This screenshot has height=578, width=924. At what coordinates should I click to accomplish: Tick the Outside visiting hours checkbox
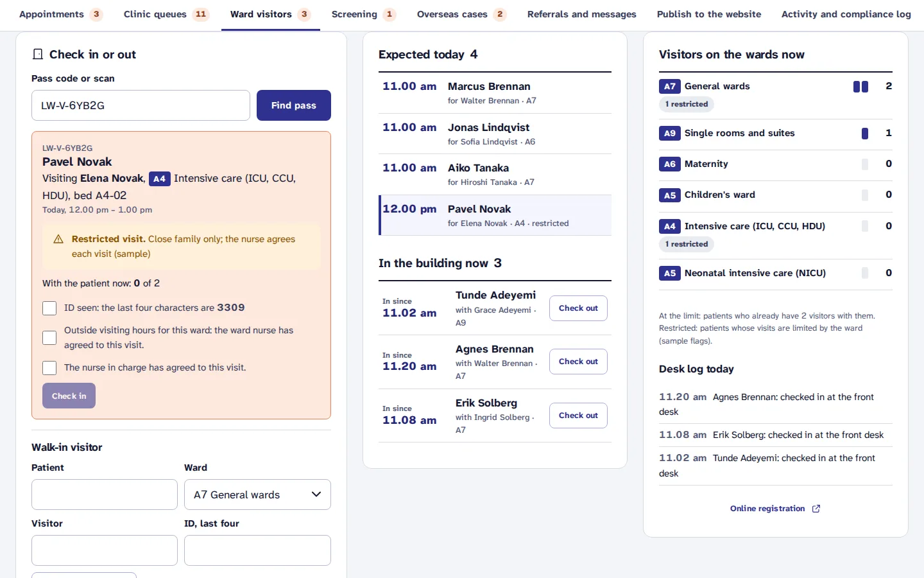tap(49, 338)
